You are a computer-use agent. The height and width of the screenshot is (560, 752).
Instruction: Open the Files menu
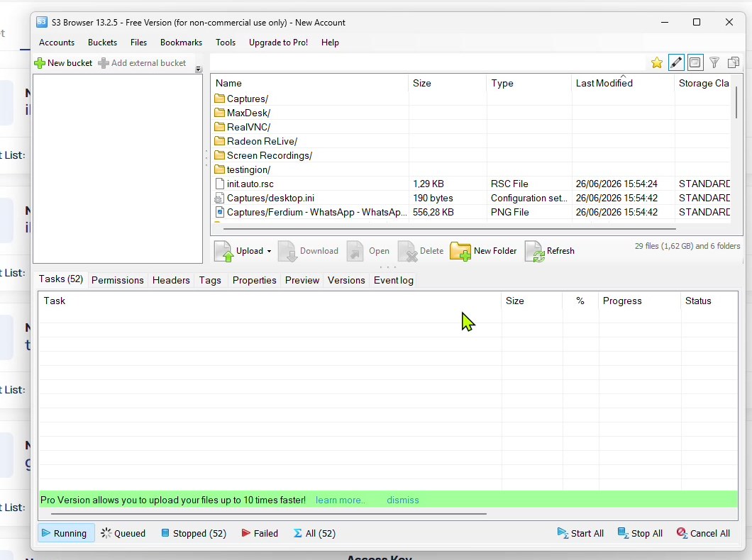click(138, 42)
